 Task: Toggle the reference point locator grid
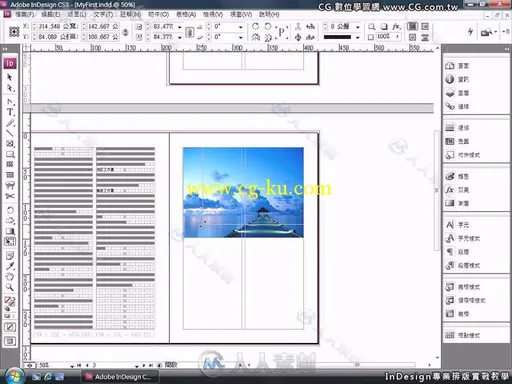tap(14, 32)
